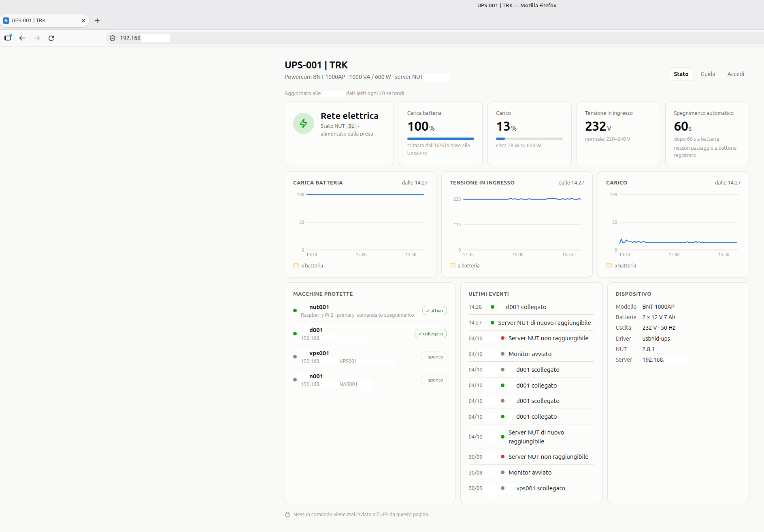Click the 'nut001' machine name
Screen dimensions: 764x532
[x=319, y=307]
